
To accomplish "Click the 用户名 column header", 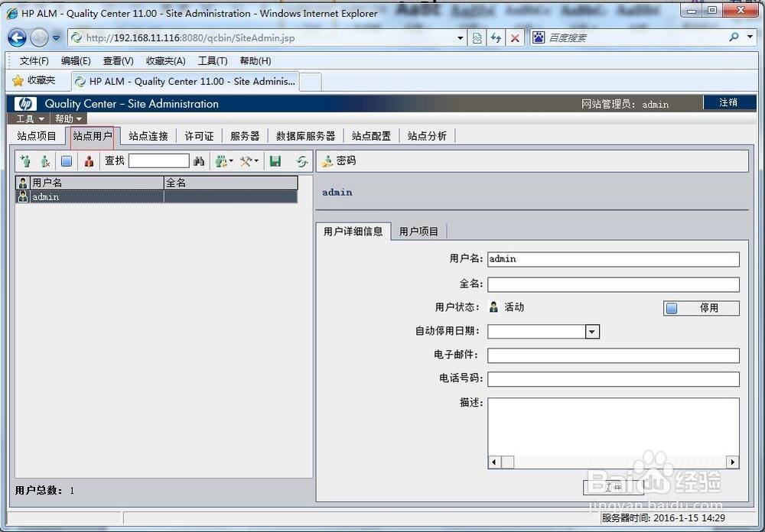I will coord(96,183).
